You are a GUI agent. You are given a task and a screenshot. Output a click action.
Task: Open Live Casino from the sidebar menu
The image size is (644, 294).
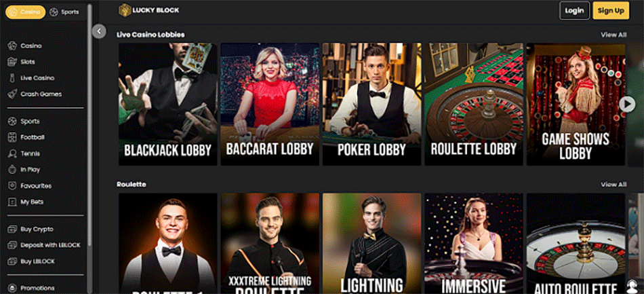[x=37, y=77]
